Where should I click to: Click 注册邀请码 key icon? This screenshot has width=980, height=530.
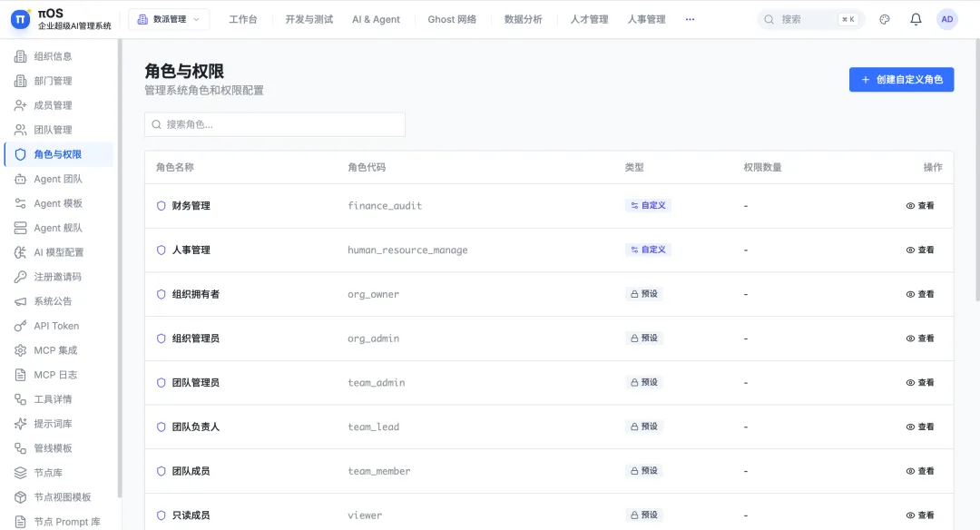click(21, 277)
